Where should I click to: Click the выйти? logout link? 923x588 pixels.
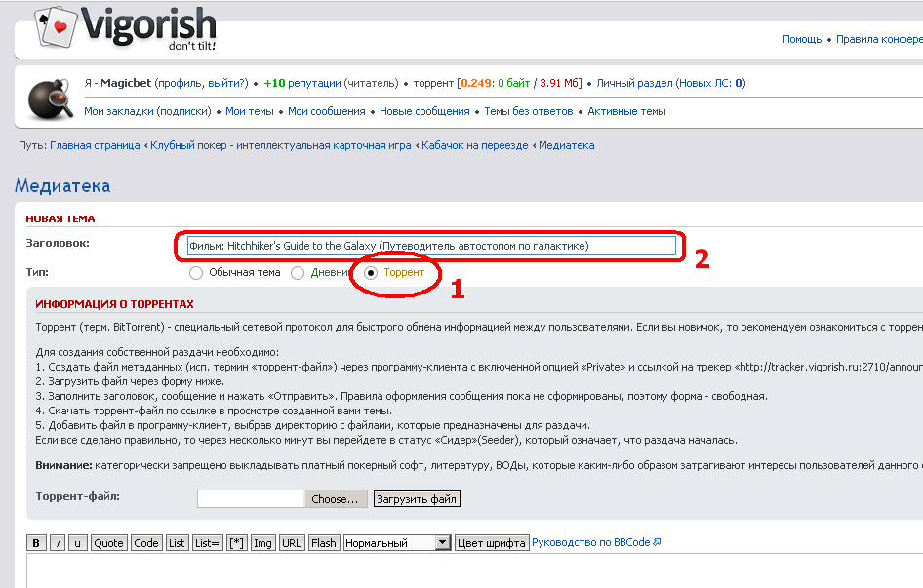point(226,83)
